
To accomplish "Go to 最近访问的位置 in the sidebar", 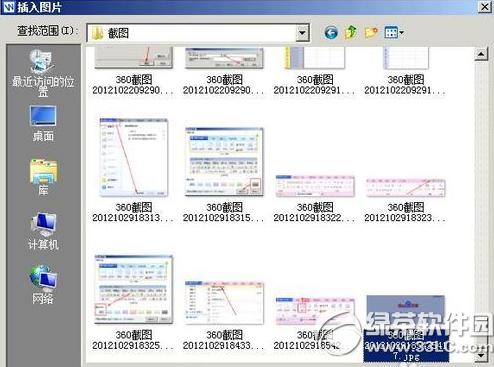I will tap(43, 73).
